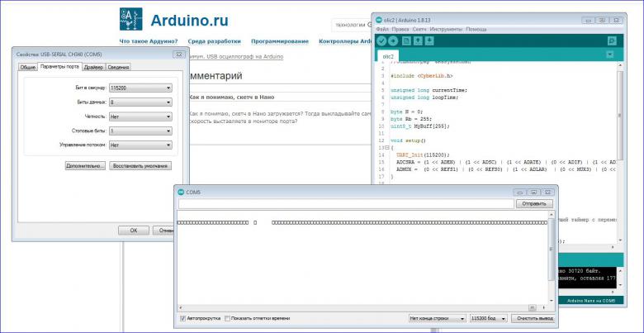Click the Save sketch down-arrow icon
The height and width of the screenshot is (333, 644).
pos(429,40)
